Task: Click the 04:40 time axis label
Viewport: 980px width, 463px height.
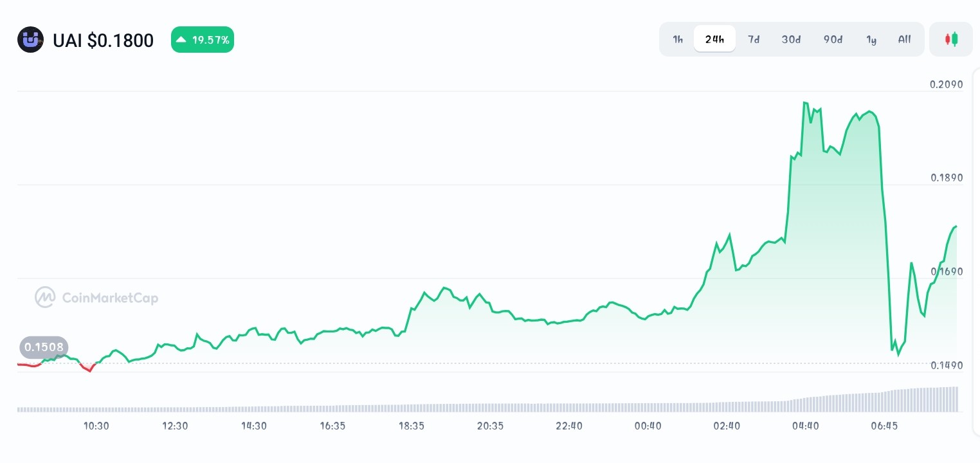Action: 805,426
